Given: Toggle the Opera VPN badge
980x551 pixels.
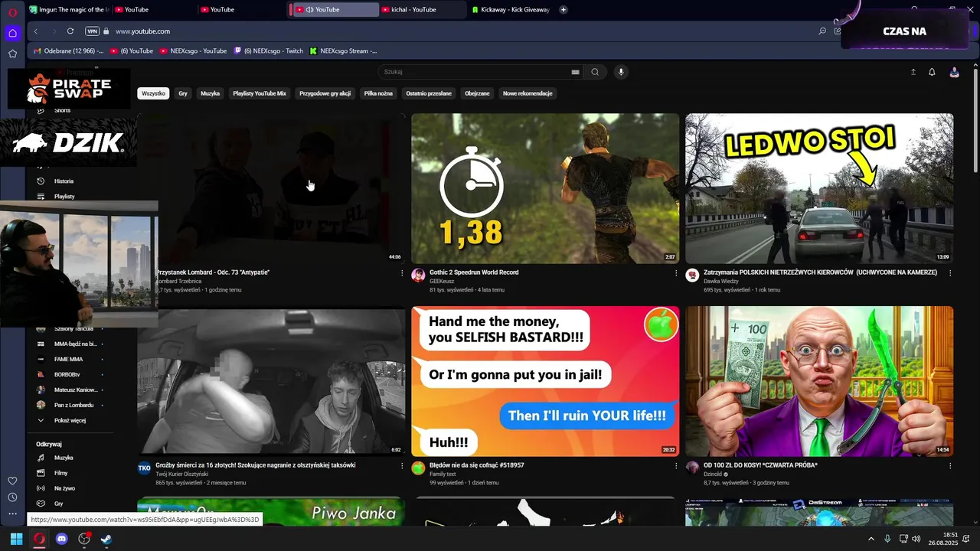Looking at the screenshot, I should [92, 31].
